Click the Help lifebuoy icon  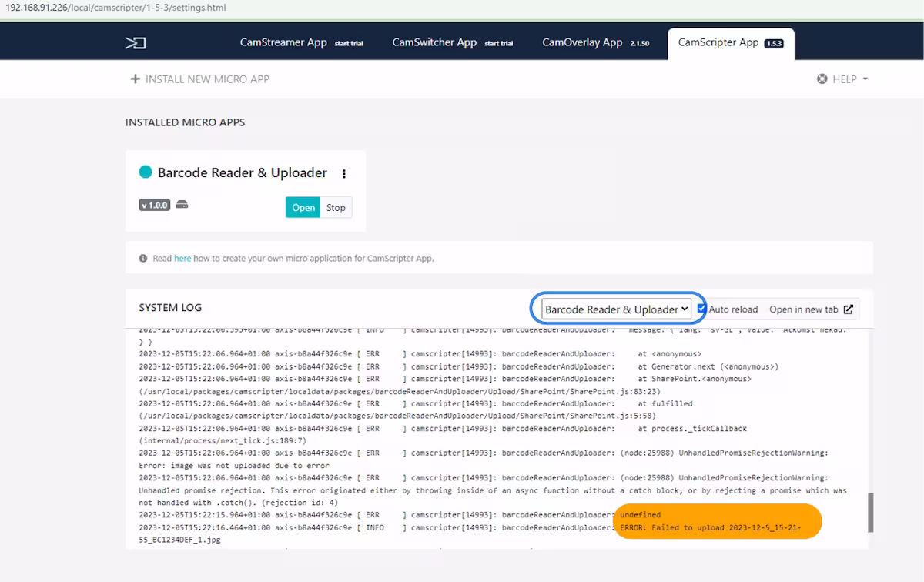tap(822, 79)
